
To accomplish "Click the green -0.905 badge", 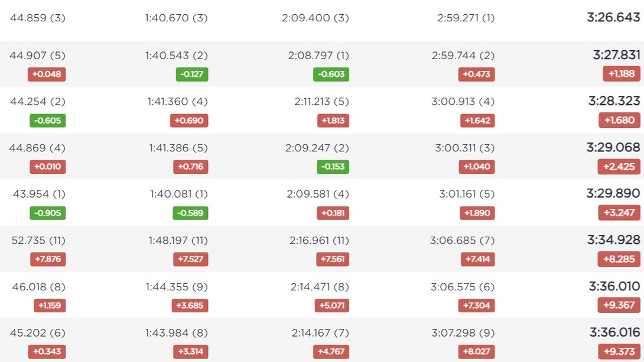I will [x=48, y=213].
